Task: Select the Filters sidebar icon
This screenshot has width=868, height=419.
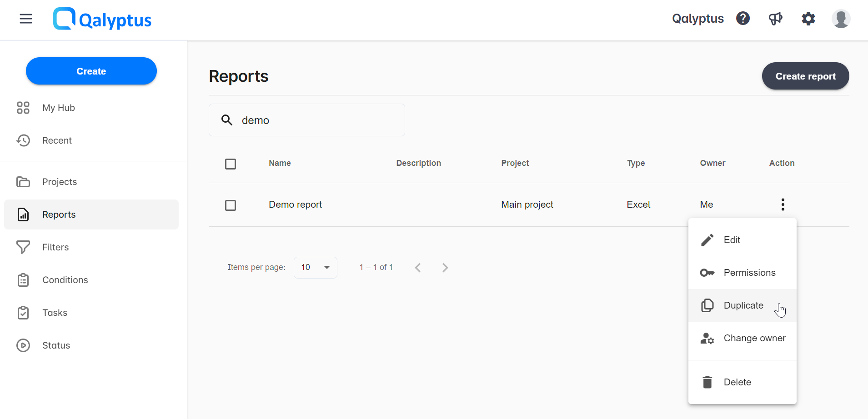Action: click(23, 247)
